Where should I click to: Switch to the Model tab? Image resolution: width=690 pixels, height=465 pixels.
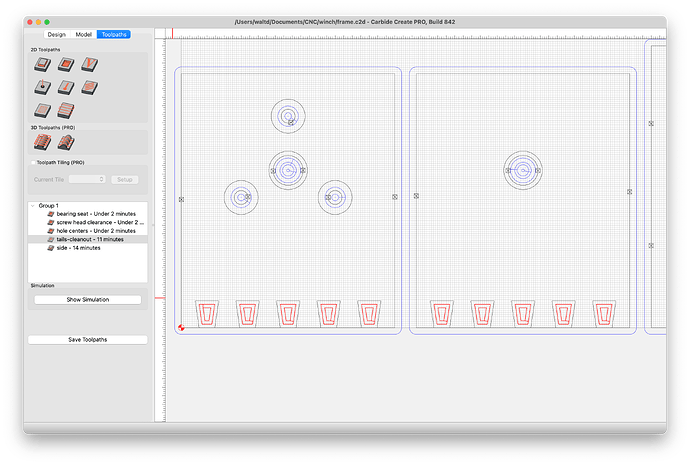point(84,34)
